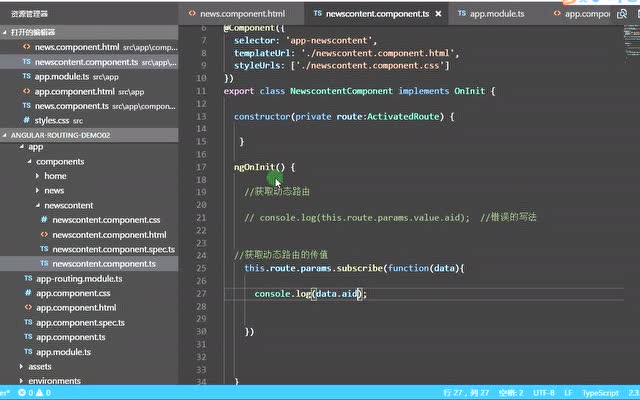Click HTML icon on news.component.html tab
640x400 pixels.
[192, 13]
